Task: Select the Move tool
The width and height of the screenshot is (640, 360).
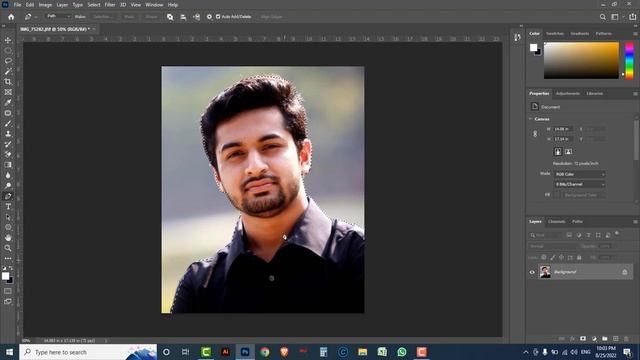Action: coord(8,40)
